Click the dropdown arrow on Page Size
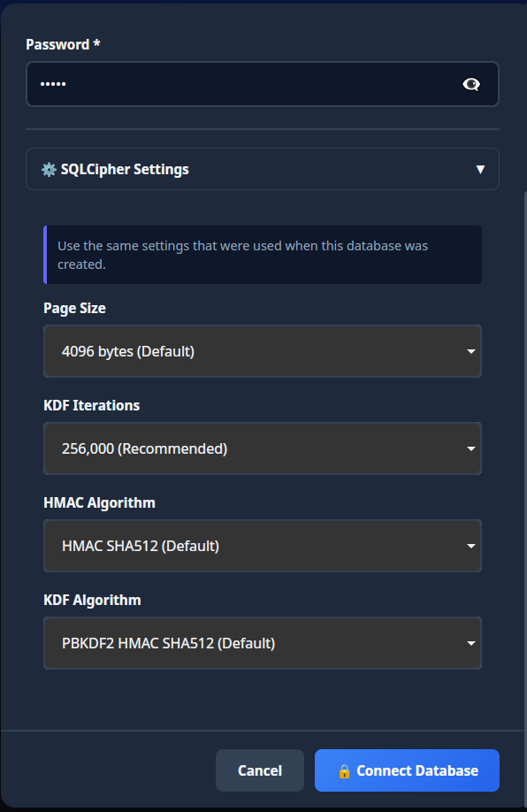 (470, 351)
